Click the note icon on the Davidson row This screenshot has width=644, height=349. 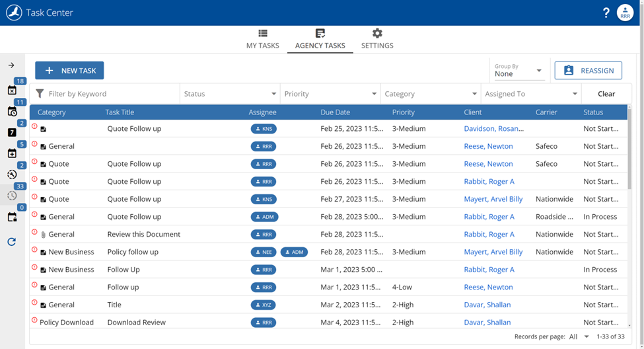click(x=43, y=129)
